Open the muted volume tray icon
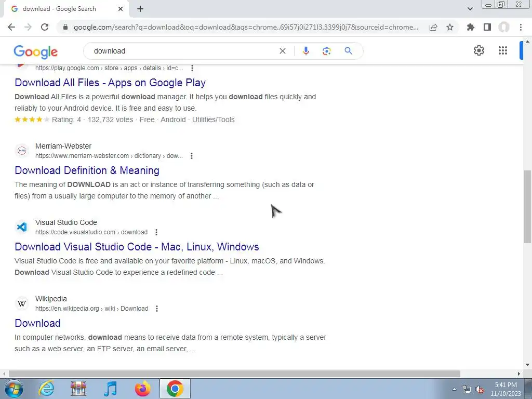The image size is (532, 399). pyautogui.click(x=480, y=390)
